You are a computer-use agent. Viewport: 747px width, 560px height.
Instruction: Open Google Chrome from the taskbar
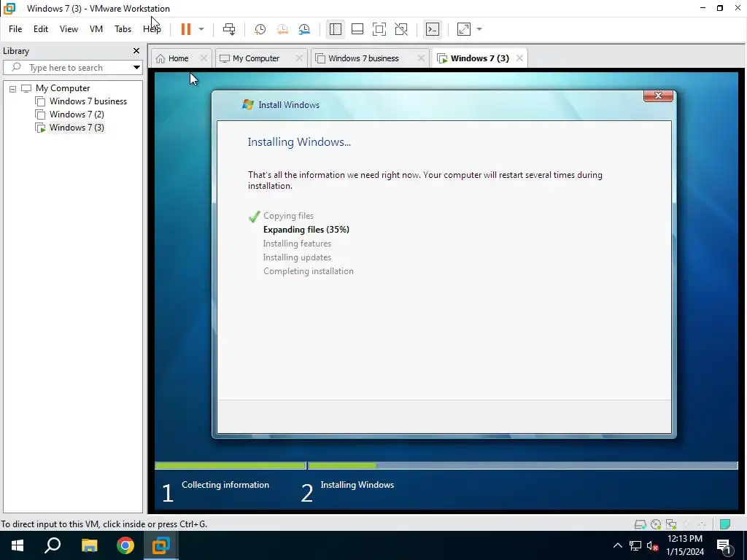(125, 545)
